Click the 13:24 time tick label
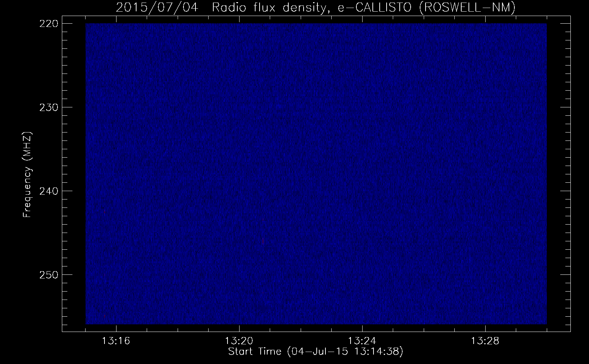The width and height of the screenshot is (589, 364). (x=362, y=341)
